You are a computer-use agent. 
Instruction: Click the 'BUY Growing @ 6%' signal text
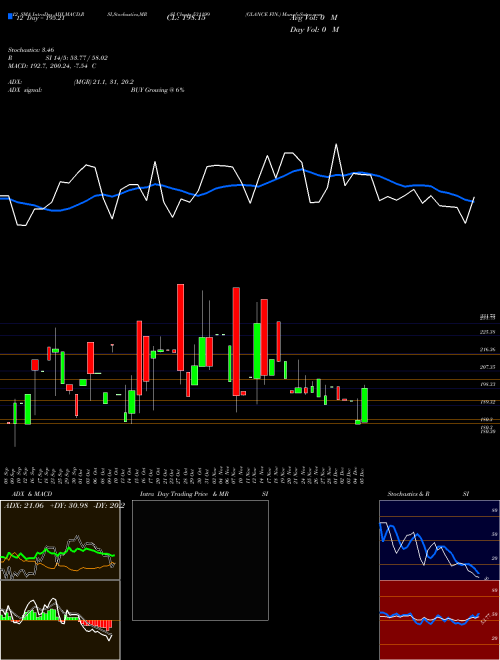(x=157, y=90)
